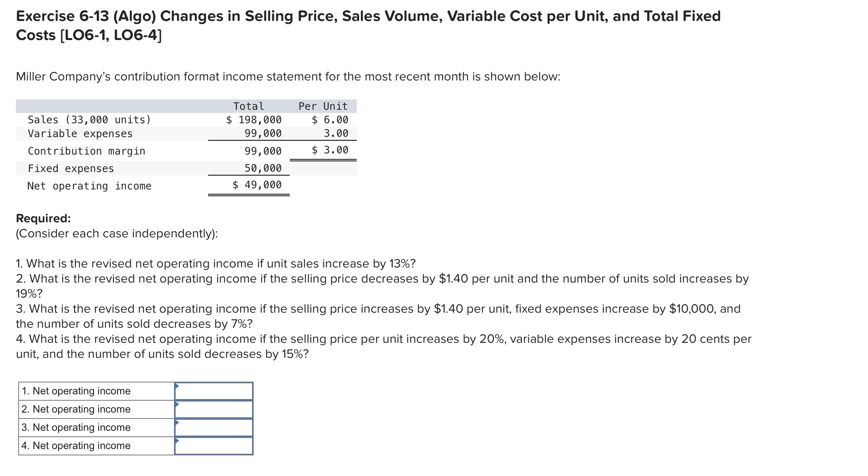This screenshot has width=868, height=476.
Task: Select the Total column header
Action: [248, 105]
